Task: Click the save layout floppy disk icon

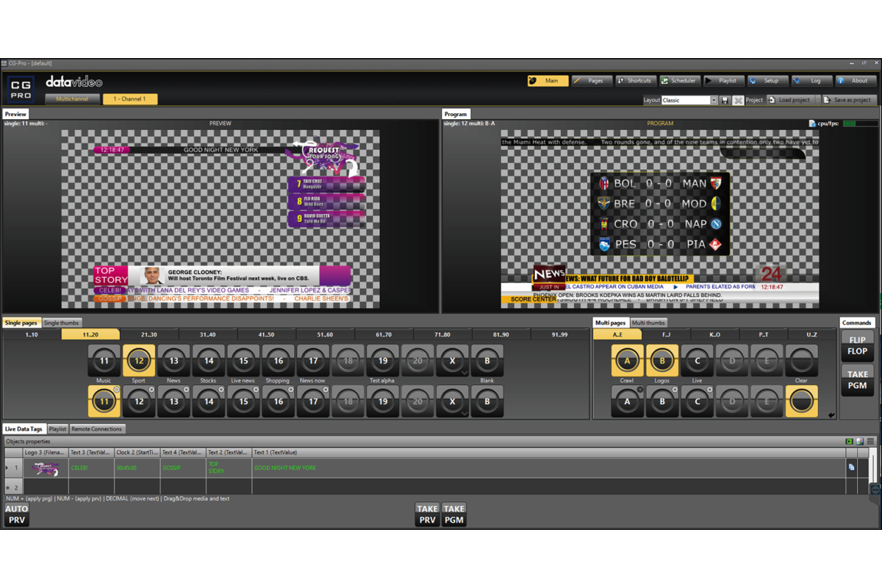Action: click(x=725, y=100)
